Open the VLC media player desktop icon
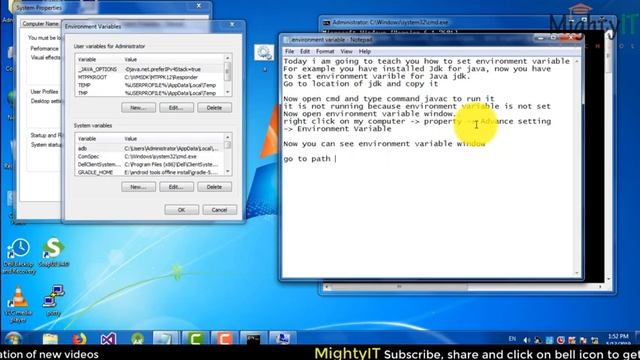Image resolution: width=640 pixels, height=360 pixels. (18, 304)
